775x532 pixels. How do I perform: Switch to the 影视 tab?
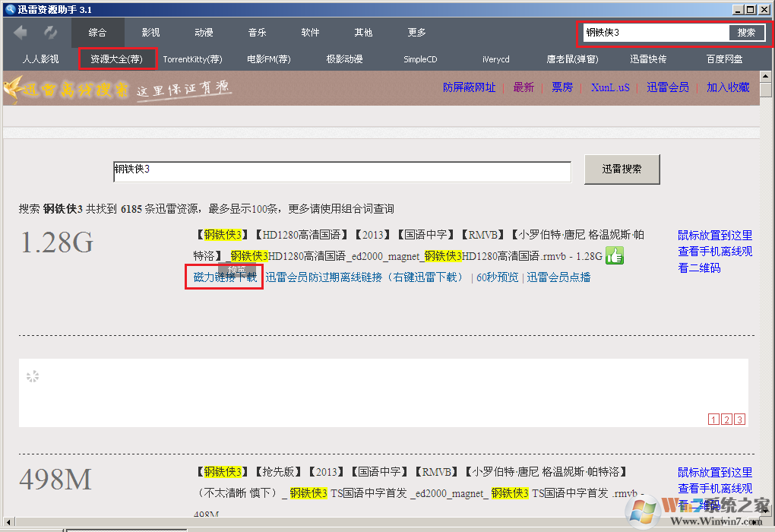click(150, 32)
